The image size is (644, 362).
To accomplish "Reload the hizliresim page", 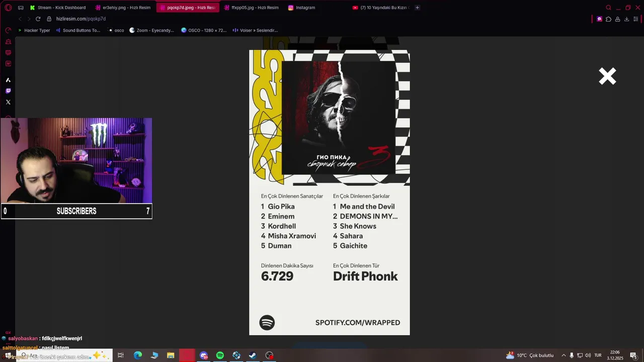I will click(38, 19).
